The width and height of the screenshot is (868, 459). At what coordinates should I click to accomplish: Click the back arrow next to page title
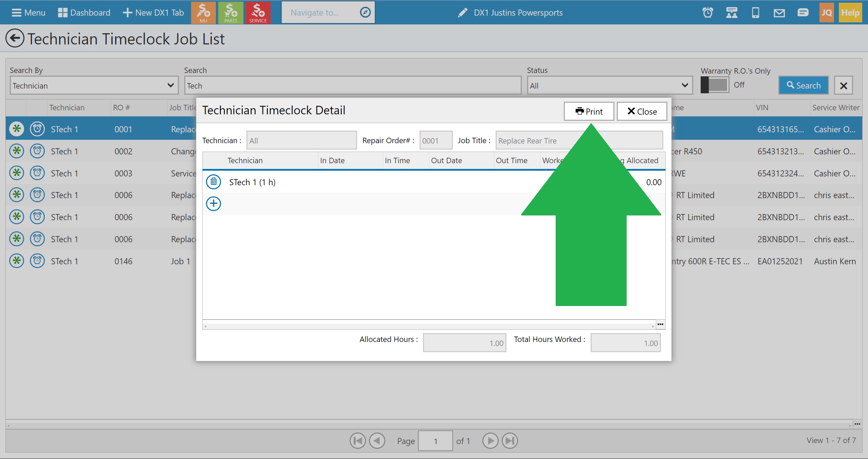(x=15, y=38)
